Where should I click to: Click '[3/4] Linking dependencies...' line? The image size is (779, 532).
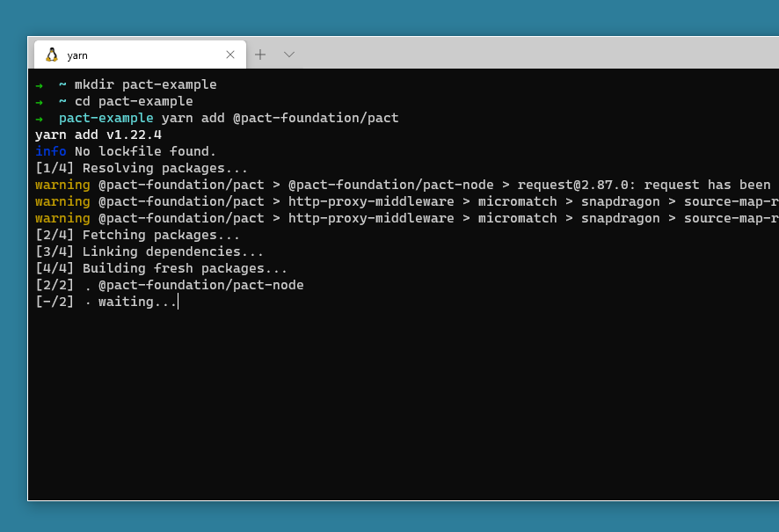[149, 251]
